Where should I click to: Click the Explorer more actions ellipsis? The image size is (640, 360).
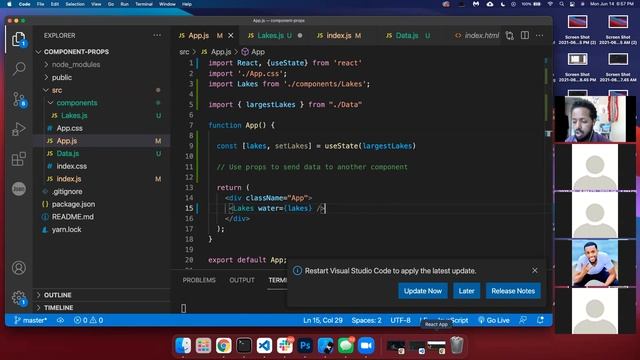pos(157,36)
